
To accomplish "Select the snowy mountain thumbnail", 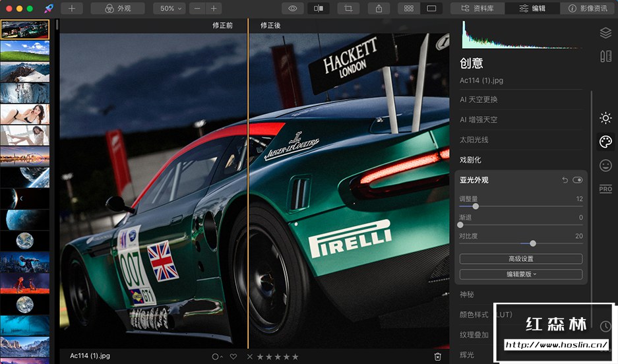I will pyautogui.click(x=25, y=72).
